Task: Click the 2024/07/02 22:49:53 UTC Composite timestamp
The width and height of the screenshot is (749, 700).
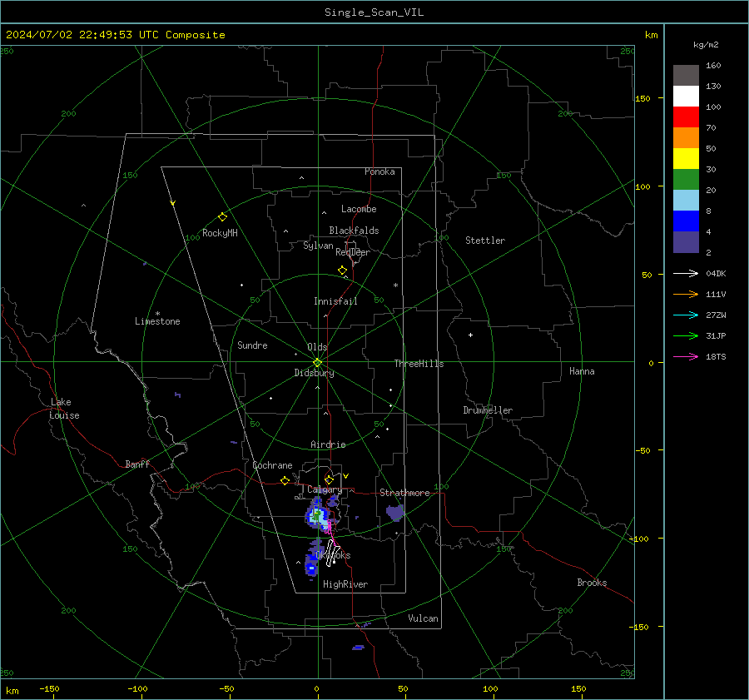Action: 115,35
